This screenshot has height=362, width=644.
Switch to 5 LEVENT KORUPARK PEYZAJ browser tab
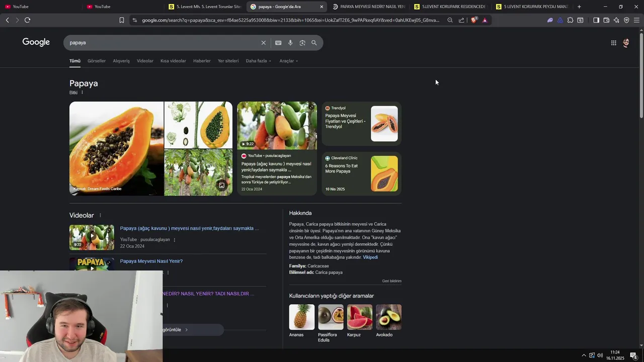[532, 7]
